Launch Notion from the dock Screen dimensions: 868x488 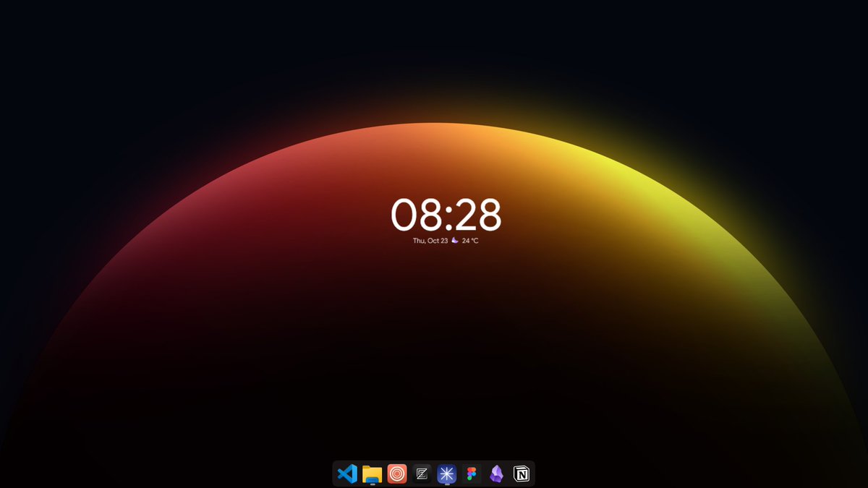point(522,474)
